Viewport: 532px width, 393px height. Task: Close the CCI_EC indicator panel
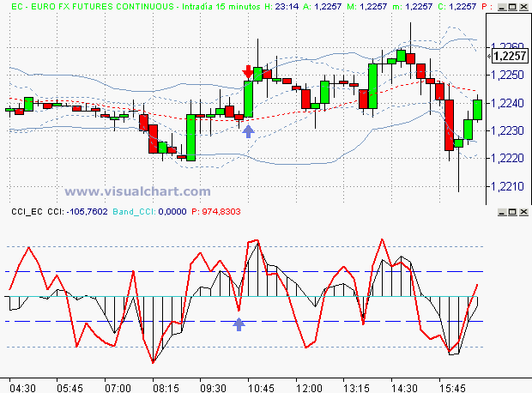pyautogui.click(x=523, y=212)
